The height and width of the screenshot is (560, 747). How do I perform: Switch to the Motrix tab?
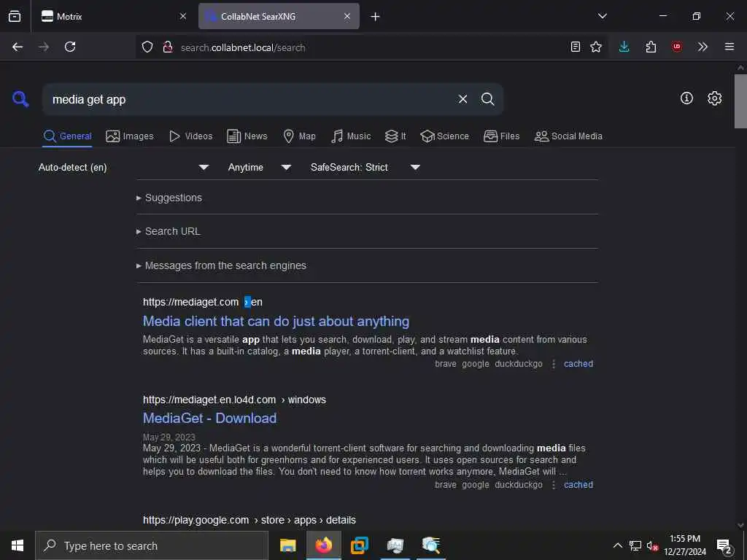pos(112,16)
